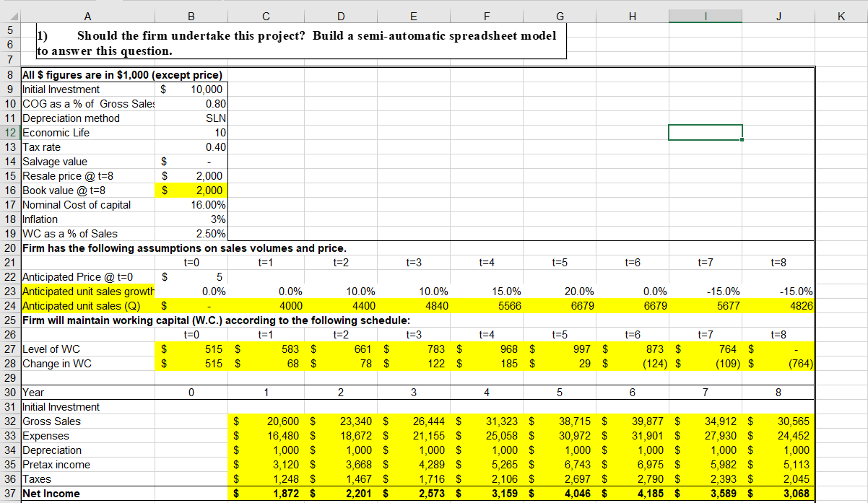Select column A by its header
868x503 pixels.
[x=87, y=14]
